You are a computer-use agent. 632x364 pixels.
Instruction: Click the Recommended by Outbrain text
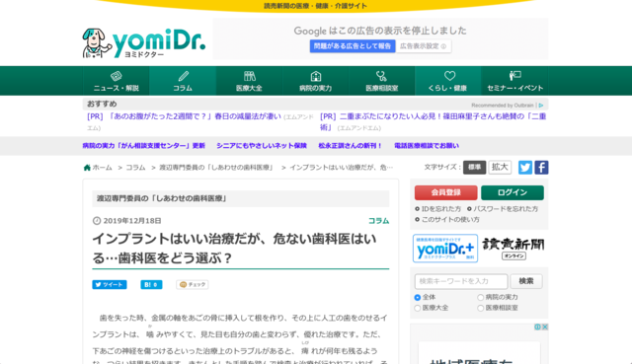point(503,106)
